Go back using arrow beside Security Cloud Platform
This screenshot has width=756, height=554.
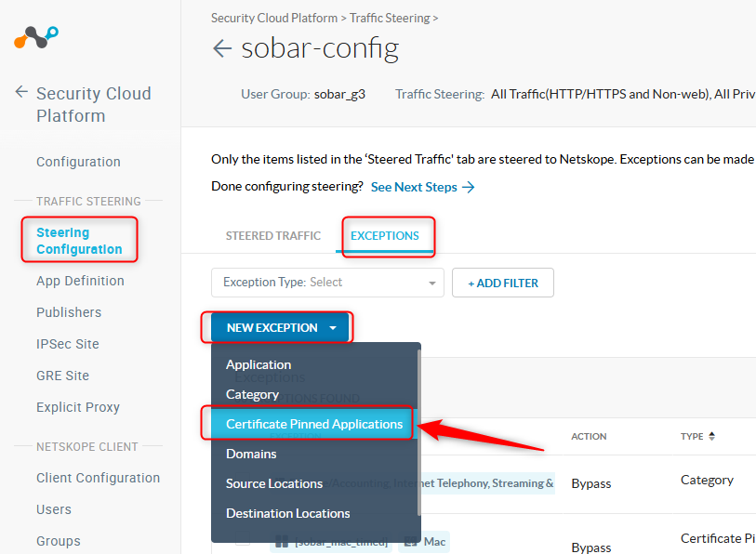(21, 92)
